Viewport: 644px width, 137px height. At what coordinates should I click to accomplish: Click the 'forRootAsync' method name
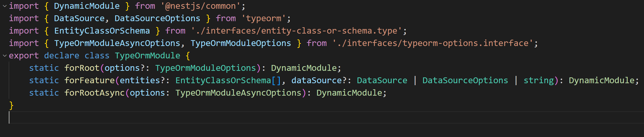[94, 93]
